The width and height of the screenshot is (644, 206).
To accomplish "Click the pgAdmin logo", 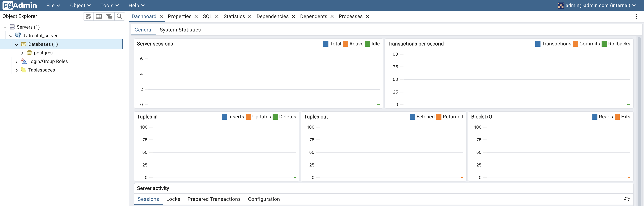I will [20, 5].
